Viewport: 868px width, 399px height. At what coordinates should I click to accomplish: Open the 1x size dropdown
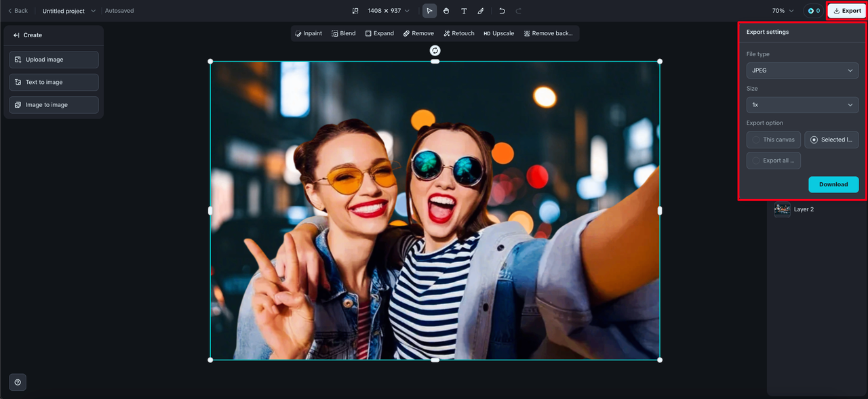point(802,105)
